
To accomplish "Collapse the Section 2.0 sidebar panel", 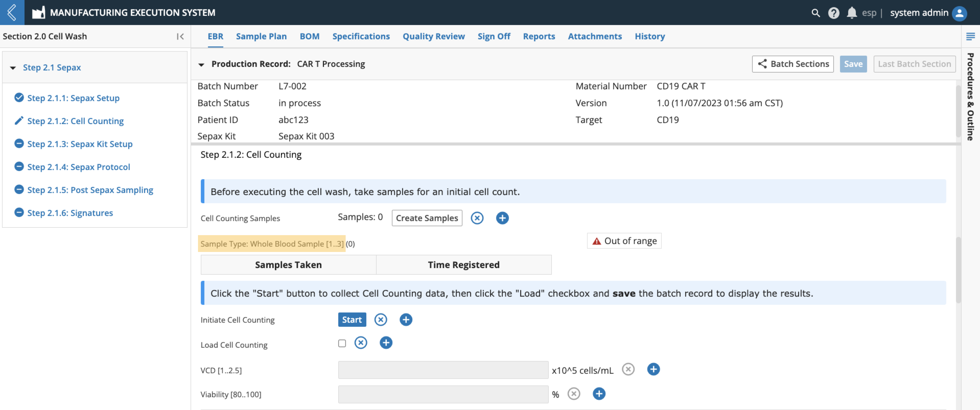I will click(x=180, y=37).
